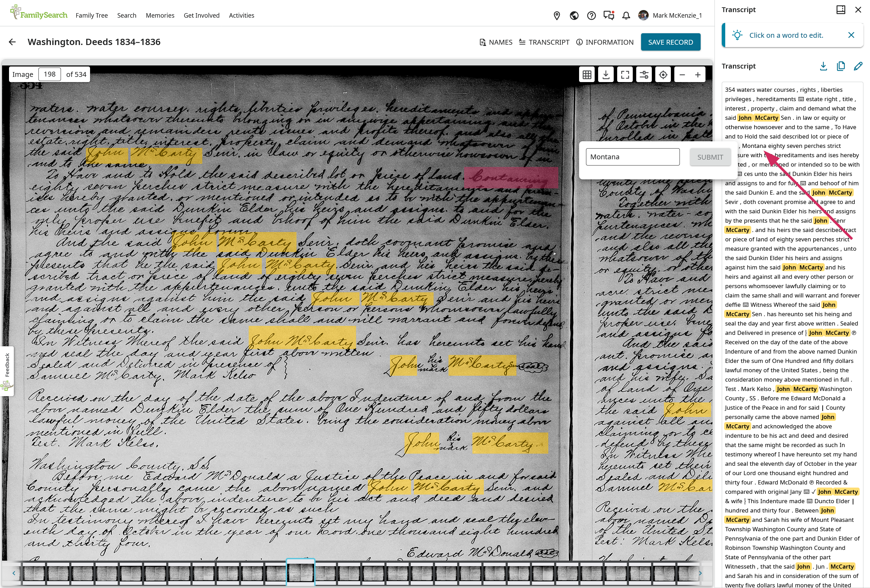Dismiss the 'Click on a word to edit' tip
The image size is (870, 588).
coord(851,35)
